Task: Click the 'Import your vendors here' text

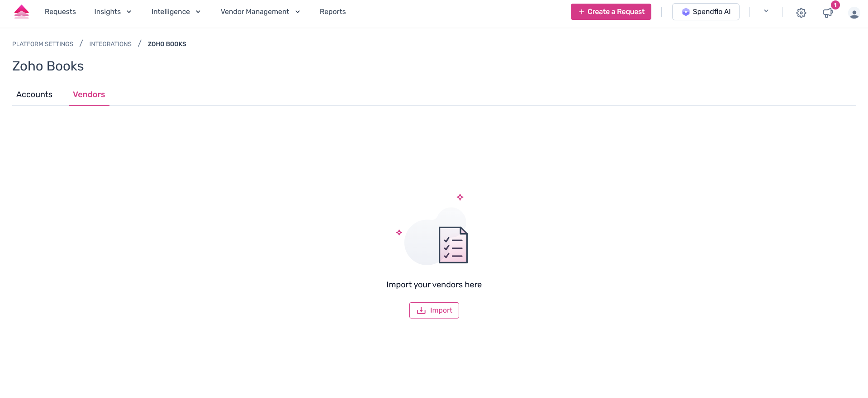Action: click(434, 285)
